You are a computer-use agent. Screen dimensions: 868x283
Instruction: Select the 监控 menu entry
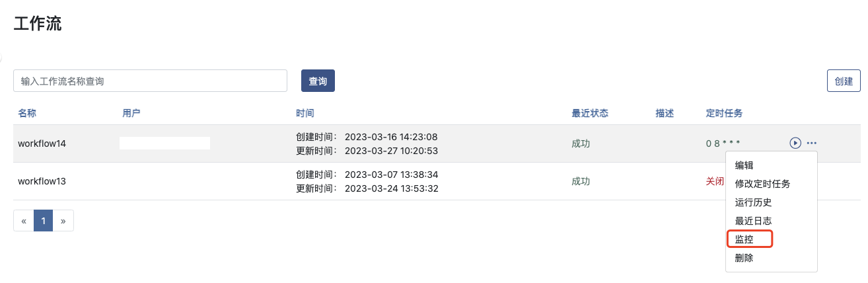[x=744, y=239]
